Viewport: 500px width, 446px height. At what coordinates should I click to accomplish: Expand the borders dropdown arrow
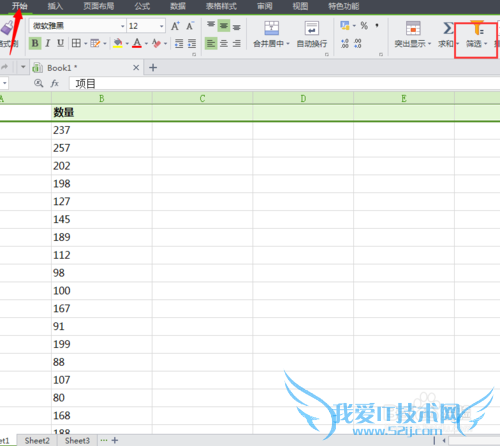pos(86,44)
